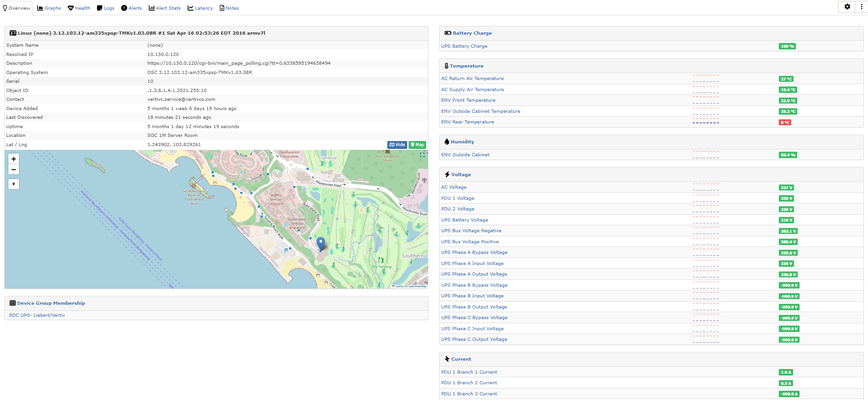Open Device Group Membership heading link
The image size is (868, 400).
coord(51,303)
